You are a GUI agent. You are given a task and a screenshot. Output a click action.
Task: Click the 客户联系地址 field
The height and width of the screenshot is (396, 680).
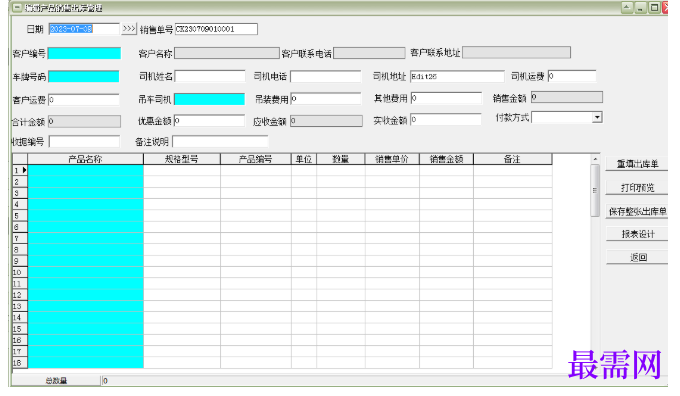517,52
